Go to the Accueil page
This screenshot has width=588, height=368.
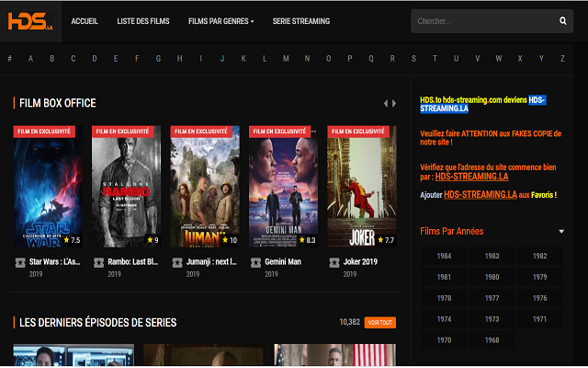click(x=85, y=21)
